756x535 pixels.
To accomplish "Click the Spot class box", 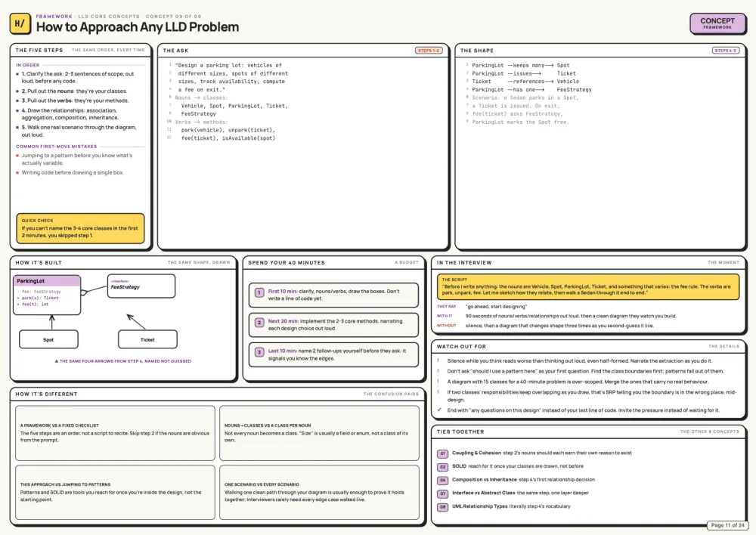I will [x=48, y=339].
